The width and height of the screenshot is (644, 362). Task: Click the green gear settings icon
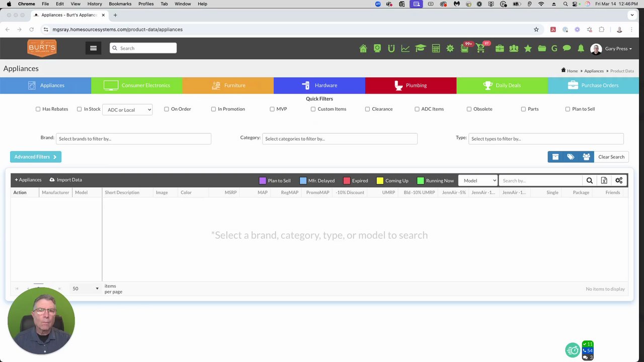(450, 48)
